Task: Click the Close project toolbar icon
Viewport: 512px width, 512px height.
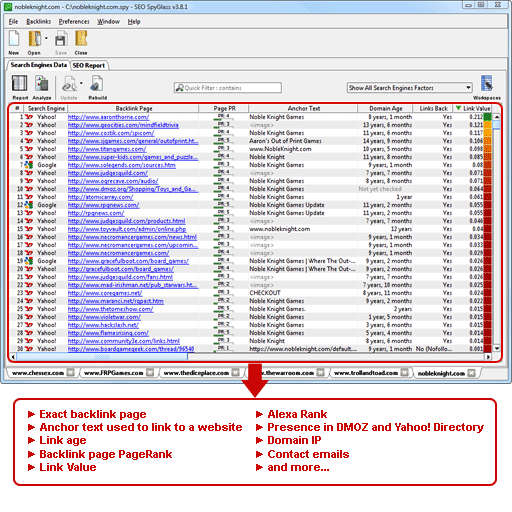Action: (81, 39)
